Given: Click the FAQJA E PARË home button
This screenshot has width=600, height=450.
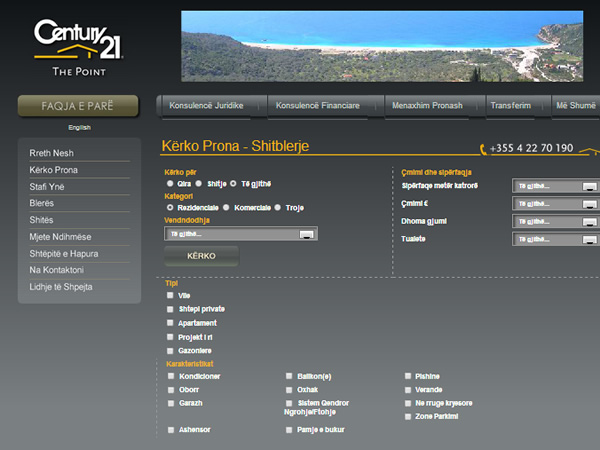Looking at the screenshot, I should coord(78,106).
